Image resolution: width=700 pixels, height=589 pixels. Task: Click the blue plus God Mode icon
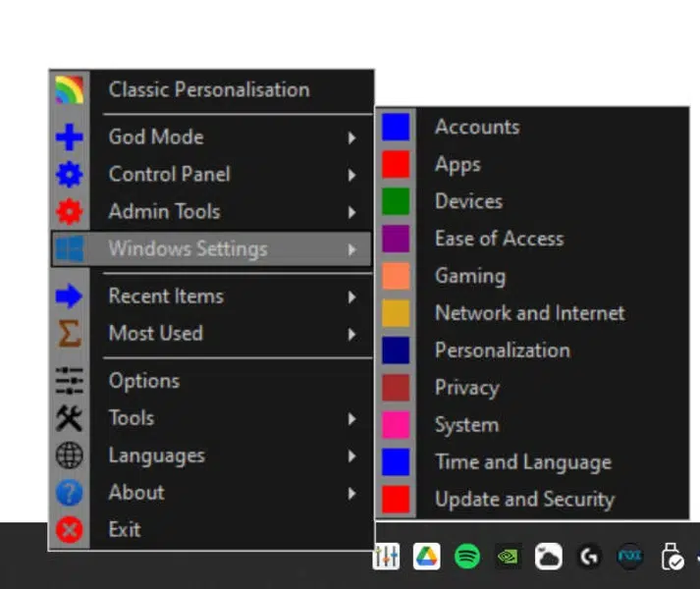coord(69,137)
